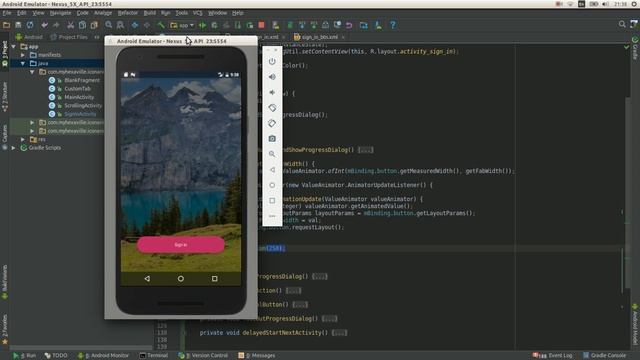Expand folded delayedStartNextActivity() method body
Image resolution: width=640 pixels, height=360 pixels.
point(340,333)
